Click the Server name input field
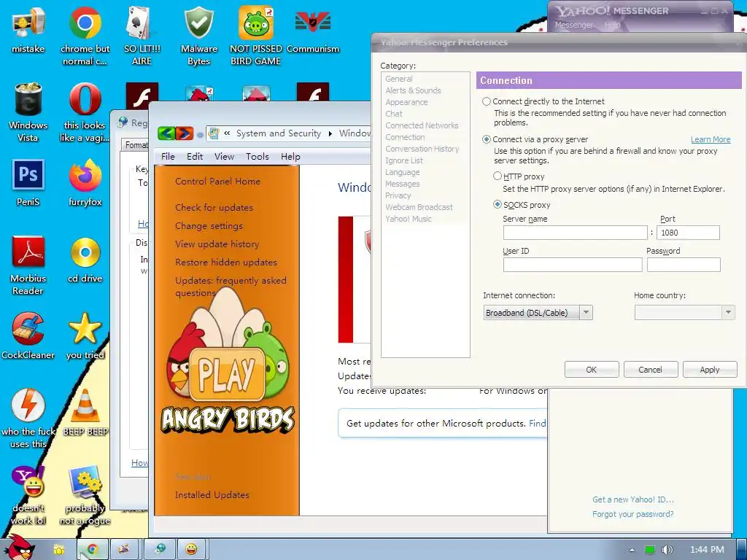 tap(575, 233)
